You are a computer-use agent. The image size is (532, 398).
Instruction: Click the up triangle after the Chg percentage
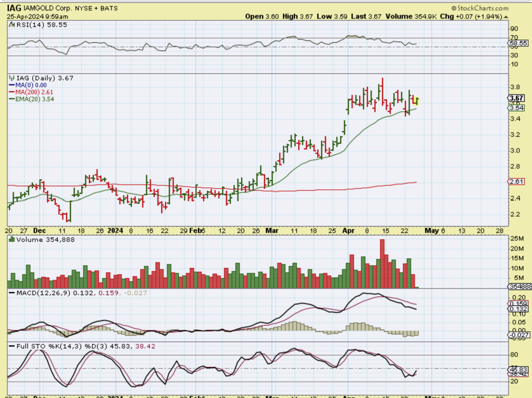click(506, 17)
